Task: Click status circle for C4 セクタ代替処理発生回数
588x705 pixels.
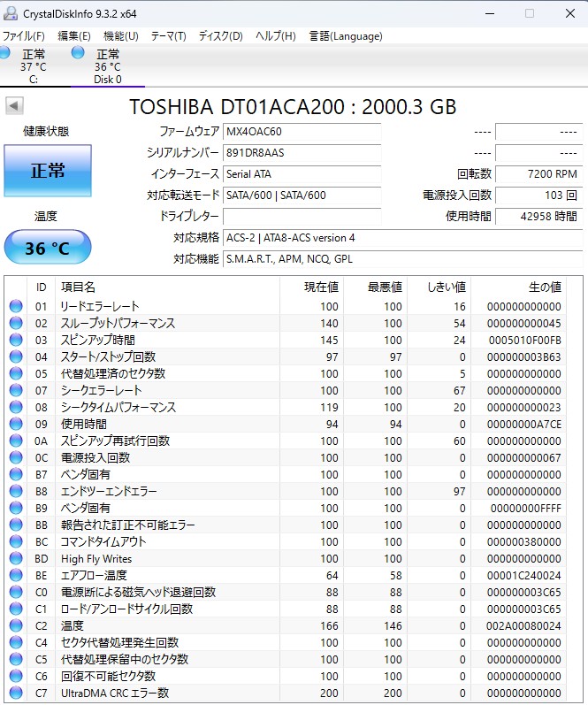Action: pos(16,642)
